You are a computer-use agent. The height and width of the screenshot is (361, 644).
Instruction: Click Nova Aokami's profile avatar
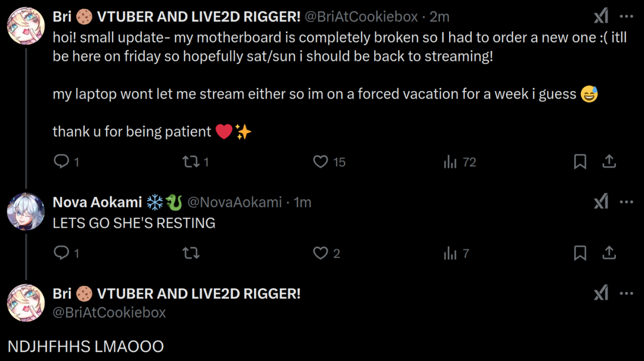[26, 212]
